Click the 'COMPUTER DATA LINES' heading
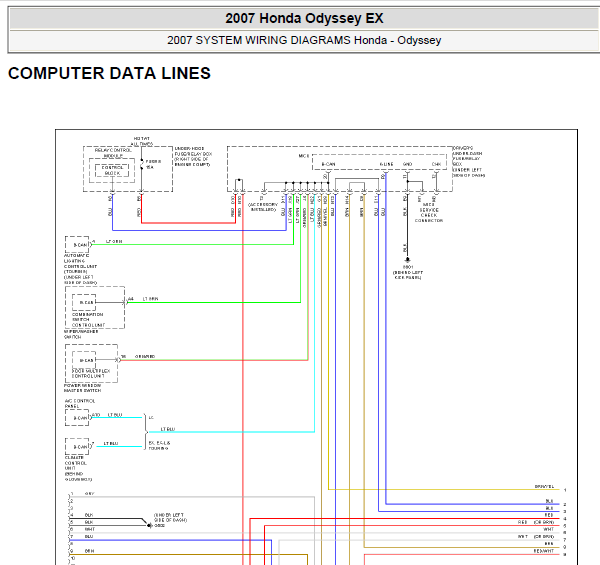 point(109,73)
